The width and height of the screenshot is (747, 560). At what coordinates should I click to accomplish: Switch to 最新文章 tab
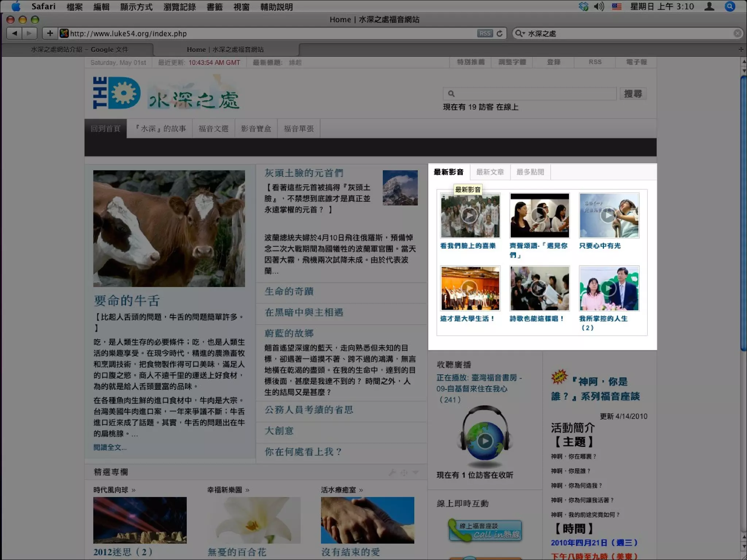[x=490, y=172]
